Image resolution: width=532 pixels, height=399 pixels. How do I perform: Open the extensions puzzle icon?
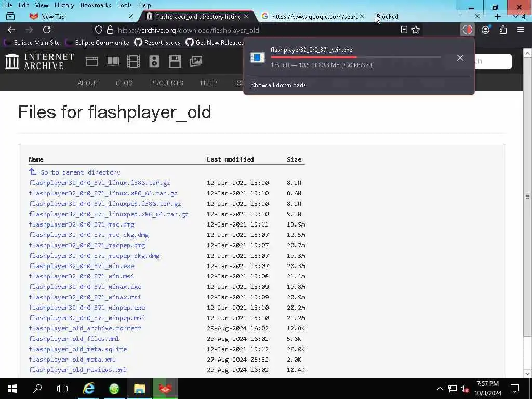point(503,30)
